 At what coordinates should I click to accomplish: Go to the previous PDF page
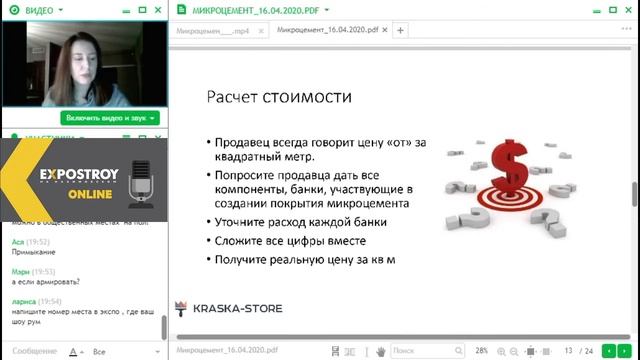pyautogui.click(x=609, y=351)
